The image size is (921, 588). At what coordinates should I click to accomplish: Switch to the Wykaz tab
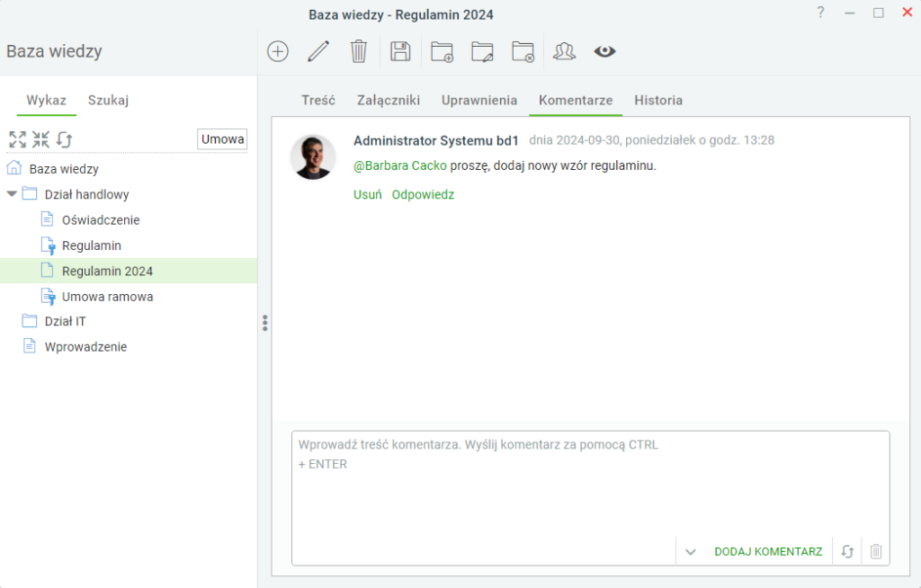tap(47, 101)
